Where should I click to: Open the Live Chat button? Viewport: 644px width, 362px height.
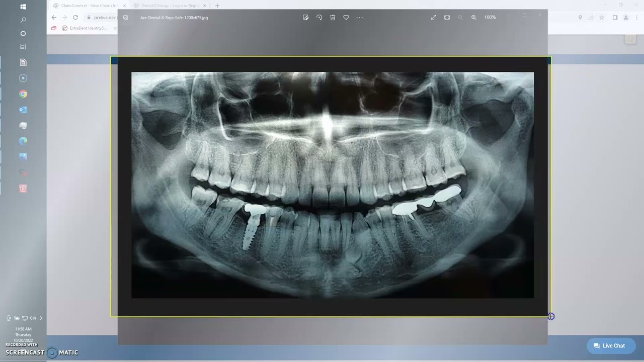(x=610, y=346)
